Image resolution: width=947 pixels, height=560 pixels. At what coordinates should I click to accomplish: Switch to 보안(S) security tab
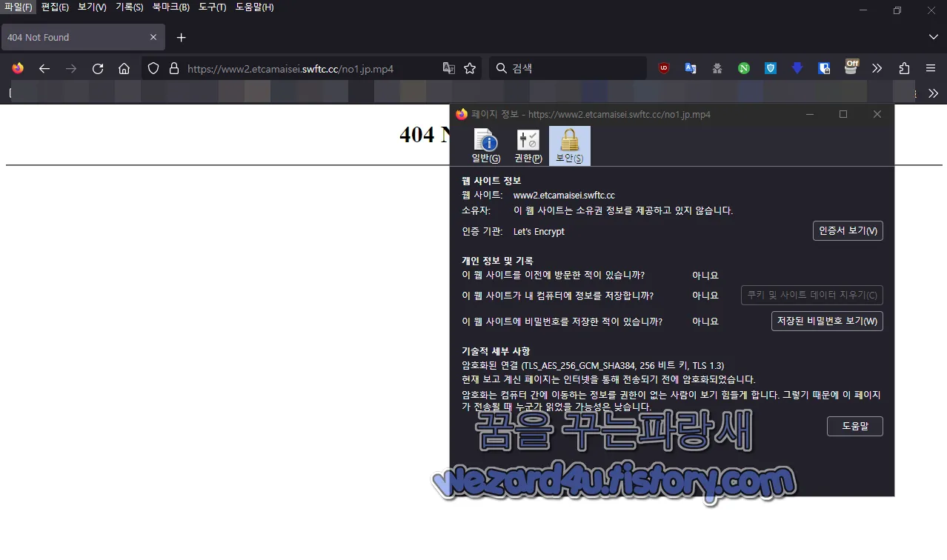click(569, 146)
